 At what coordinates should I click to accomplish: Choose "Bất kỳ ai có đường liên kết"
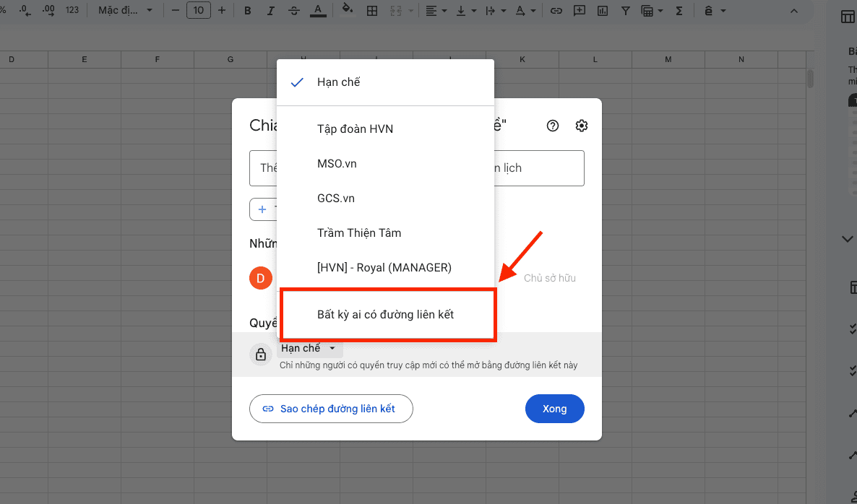(x=385, y=314)
